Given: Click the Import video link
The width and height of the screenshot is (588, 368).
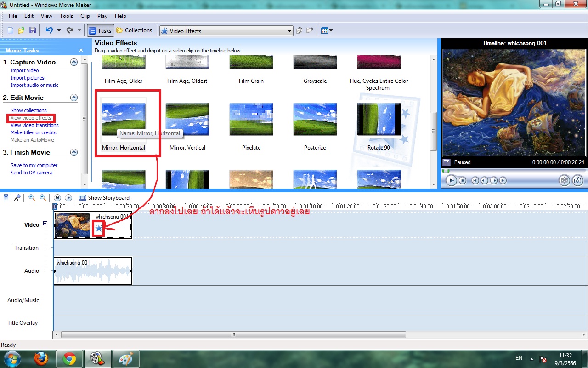Looking at the screenshot, I should pyautogui.click(x=25, y=70).
